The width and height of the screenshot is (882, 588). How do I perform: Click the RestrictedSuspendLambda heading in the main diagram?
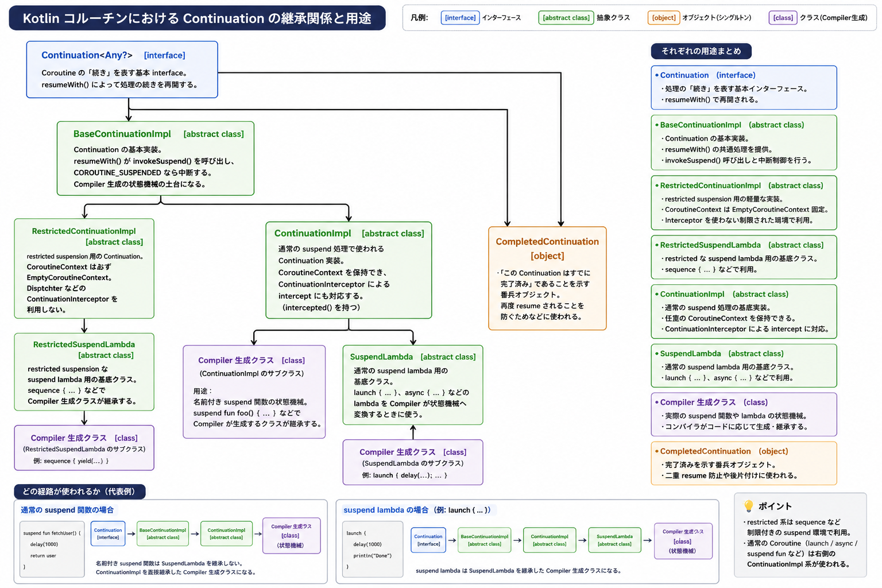pyautogui.click(x=84, y=345)
